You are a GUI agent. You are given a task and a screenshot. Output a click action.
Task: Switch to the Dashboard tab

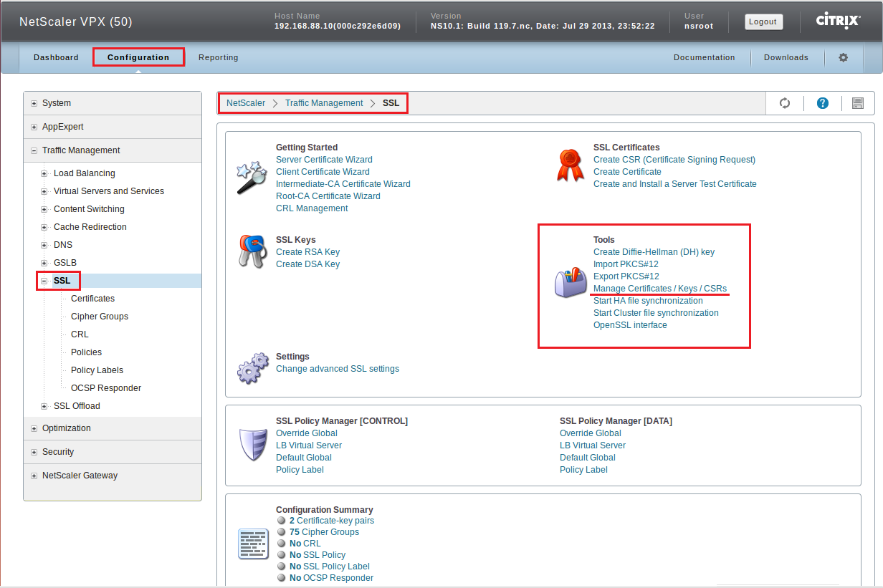click(x=56, y=57)
